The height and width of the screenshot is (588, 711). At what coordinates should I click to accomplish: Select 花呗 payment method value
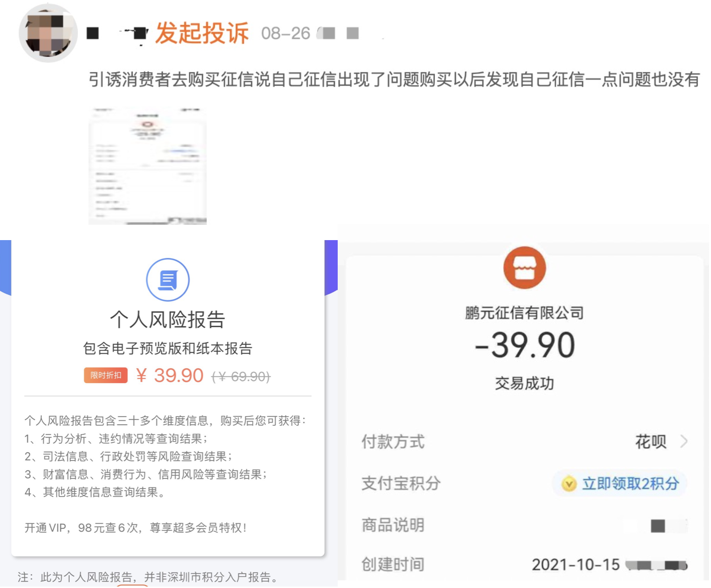click(650, 441)
